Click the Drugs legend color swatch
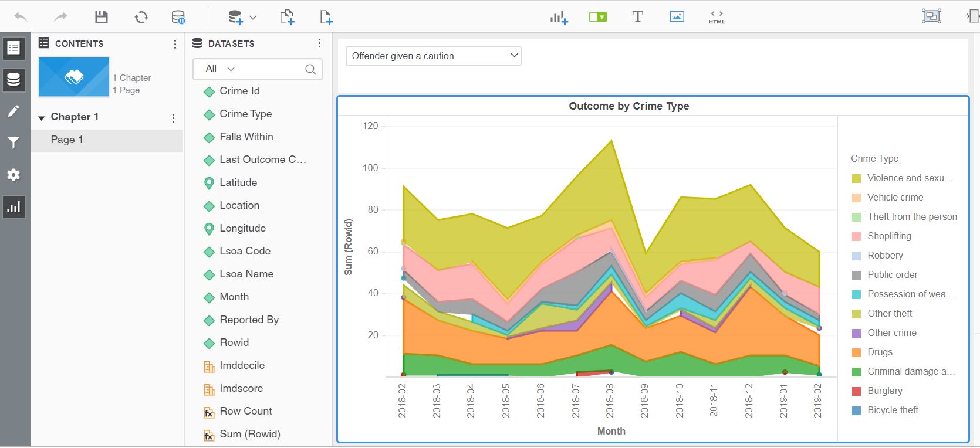980x448 pixels. point(856,352)
